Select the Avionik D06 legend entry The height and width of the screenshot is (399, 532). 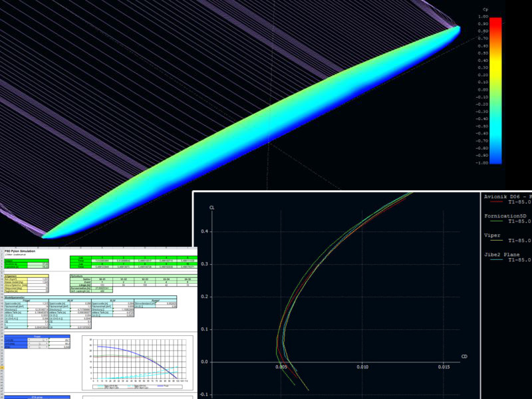coord(507,196)
